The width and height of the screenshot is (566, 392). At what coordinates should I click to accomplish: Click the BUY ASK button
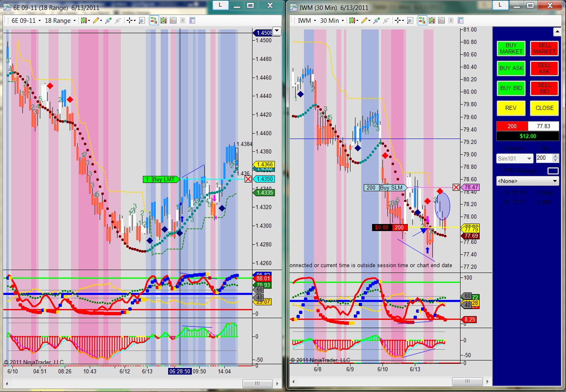pyautogui.click(x=511, y=68)
